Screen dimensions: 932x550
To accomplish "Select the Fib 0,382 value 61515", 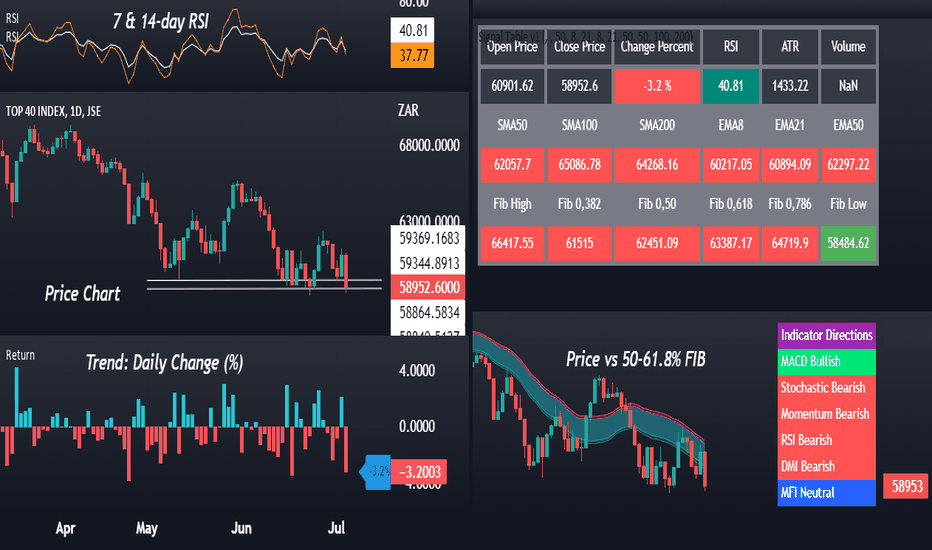I will [x=580, y=243].
